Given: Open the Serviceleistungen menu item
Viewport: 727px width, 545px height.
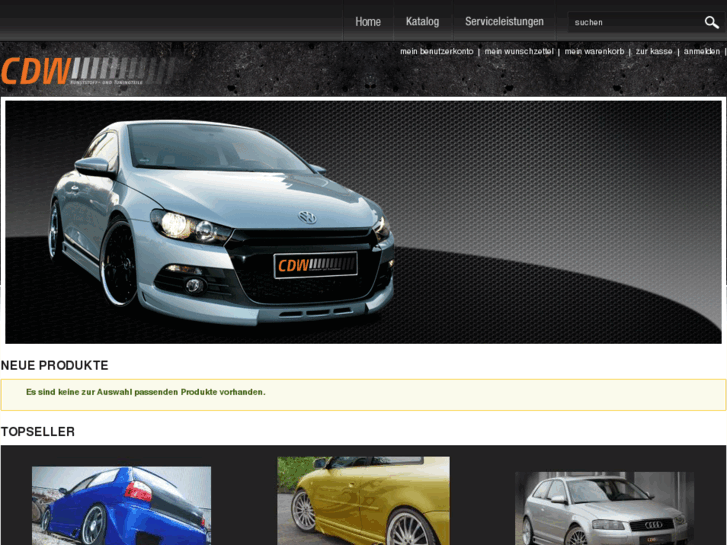Looking at the screenshot, I should 504,21.
